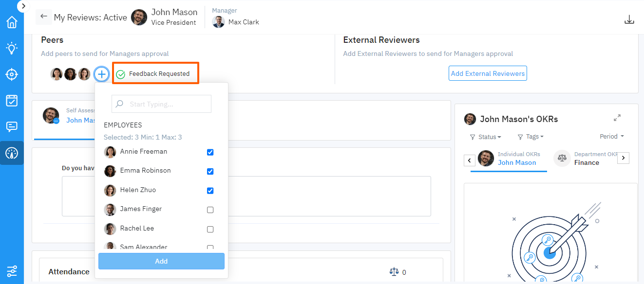Click the calendar checkmark sidebar icon
This screenshot has width=644, height=284.
coord(12,101)
